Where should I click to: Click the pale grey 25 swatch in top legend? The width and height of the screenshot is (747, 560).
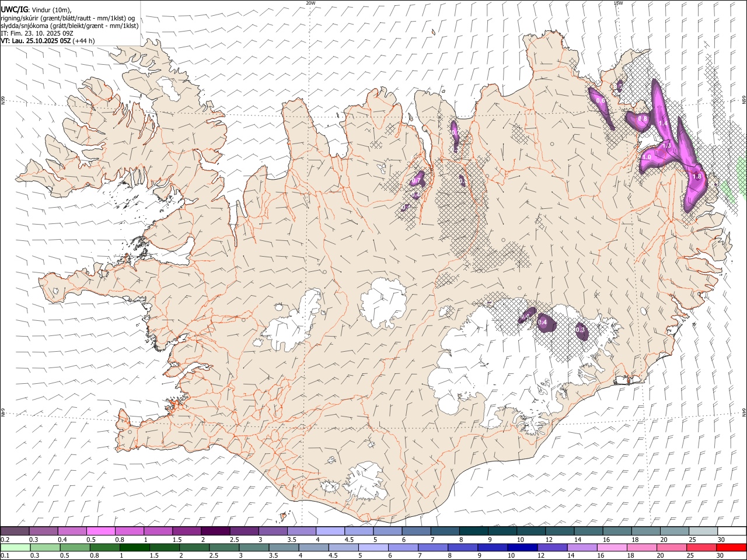pyautogui.click(x=703, y=531)
